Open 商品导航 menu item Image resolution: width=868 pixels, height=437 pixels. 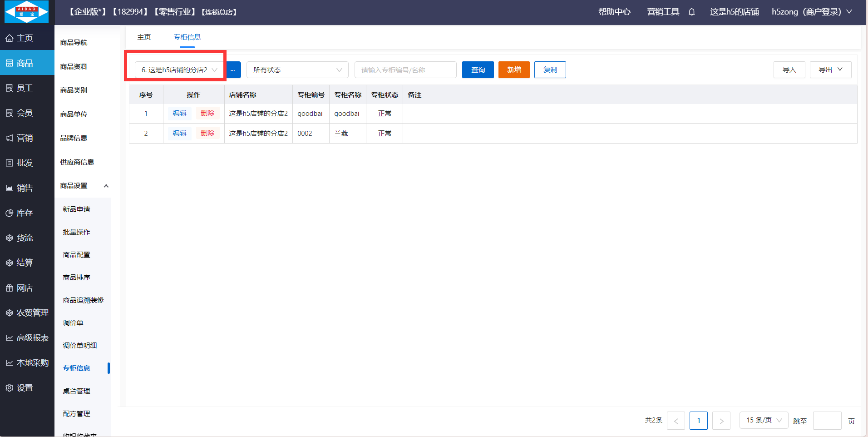coord(74,43)
